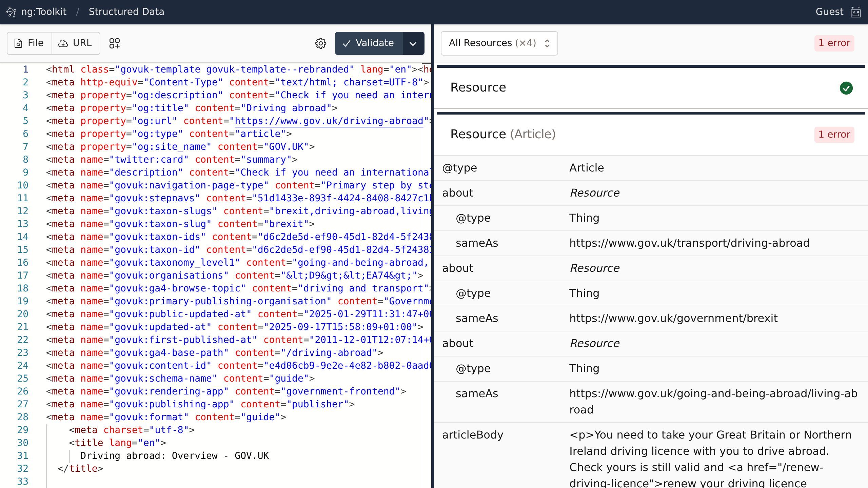The height and width of the screenshot is (488, 868).
Task: Expand the first Resource header
Action: click(478, 88)
